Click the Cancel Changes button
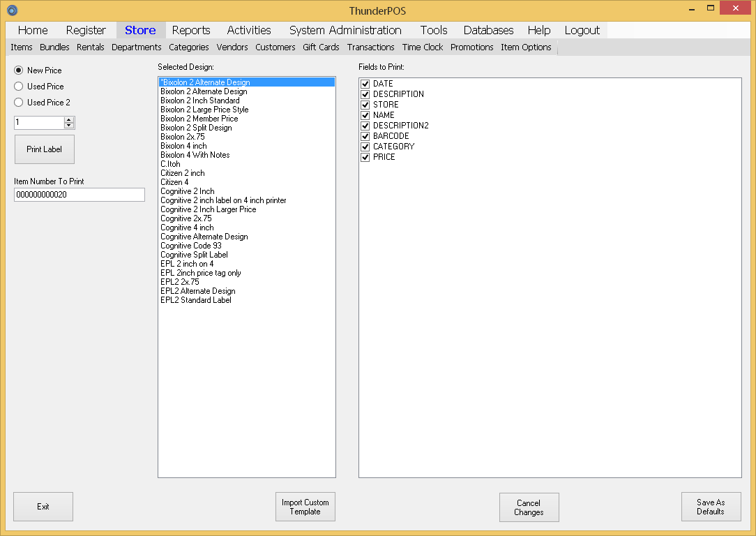The height and width of the screenshot is (536, 756). pos(529,507)
